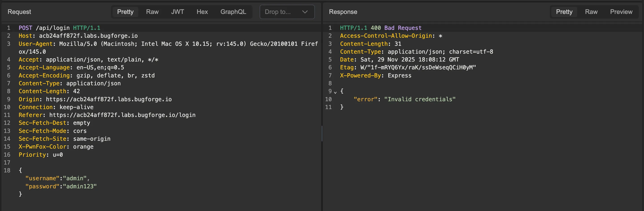The image size is (644, 211).
Task: Click the 400 Bad Request status line
Action: 396,28
